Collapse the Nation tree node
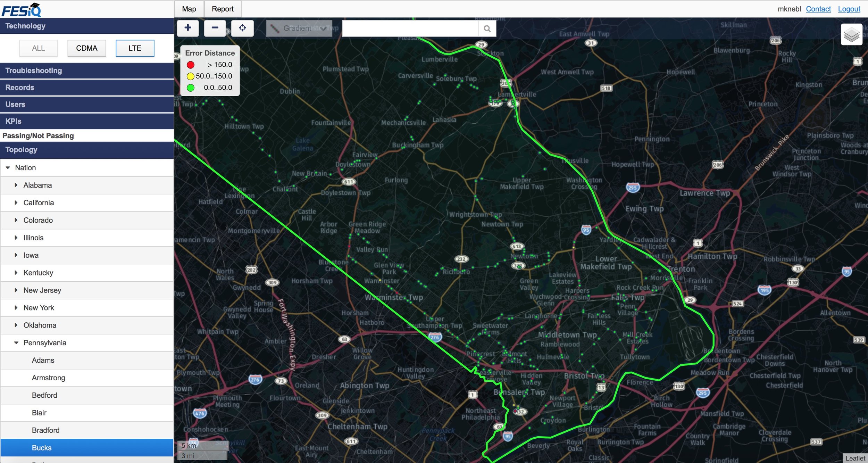The width and height of the screenshot is (868, 463). (x=8, y=168)
